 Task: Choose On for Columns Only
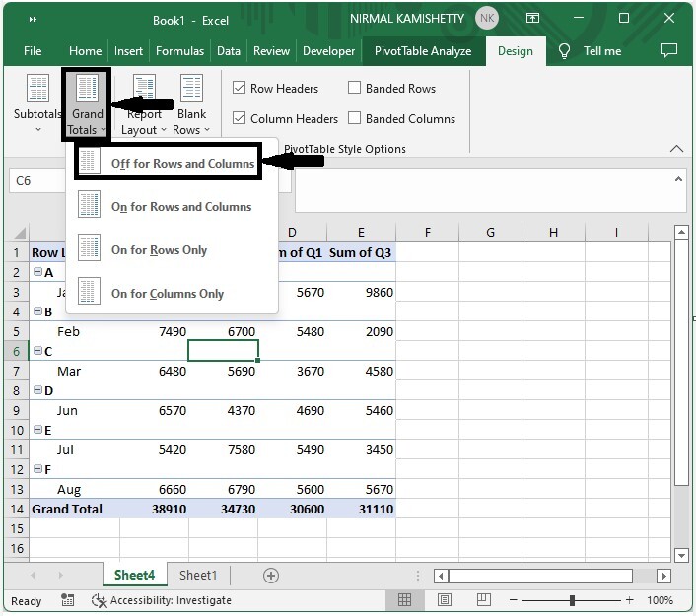[172, 294]
